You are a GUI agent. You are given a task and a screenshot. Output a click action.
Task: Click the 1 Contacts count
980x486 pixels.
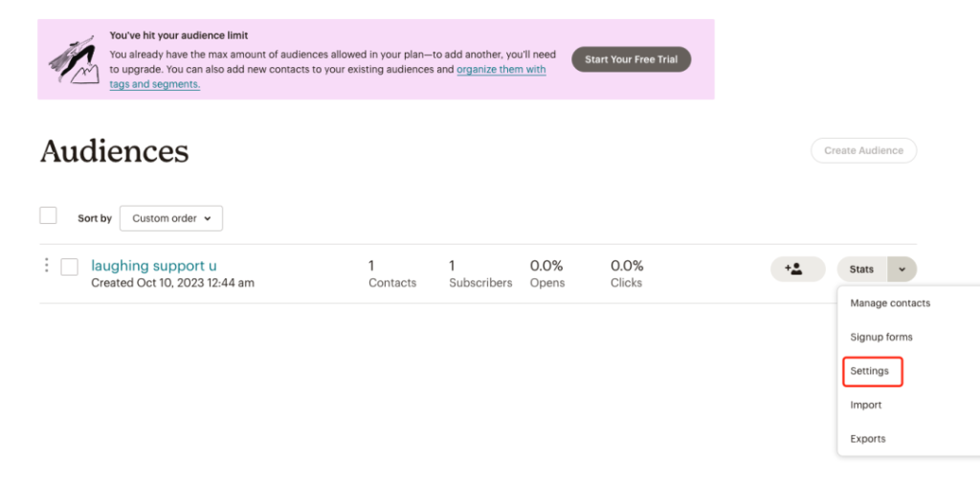(391, 275)
